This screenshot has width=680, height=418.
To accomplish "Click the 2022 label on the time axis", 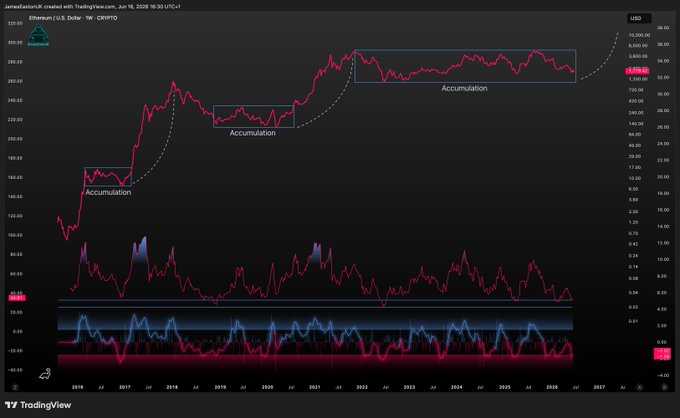I will (x=362, y=387).
